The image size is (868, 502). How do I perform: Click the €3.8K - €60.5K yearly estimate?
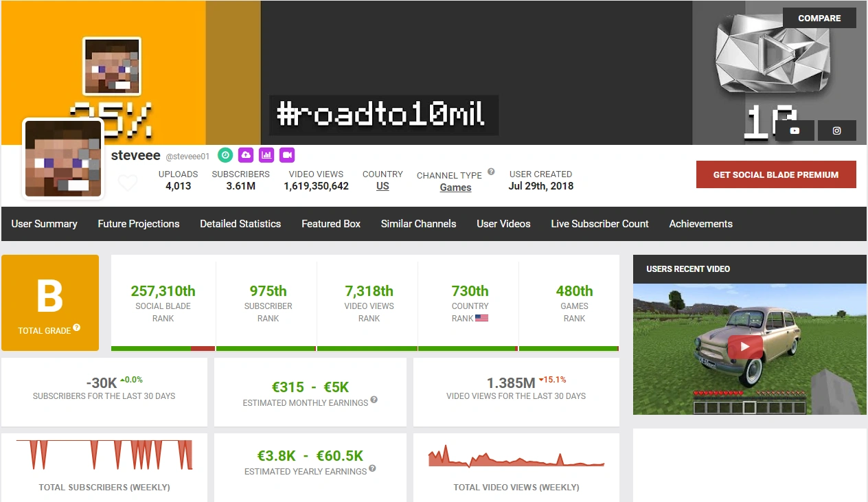click(x=310, y=455)
